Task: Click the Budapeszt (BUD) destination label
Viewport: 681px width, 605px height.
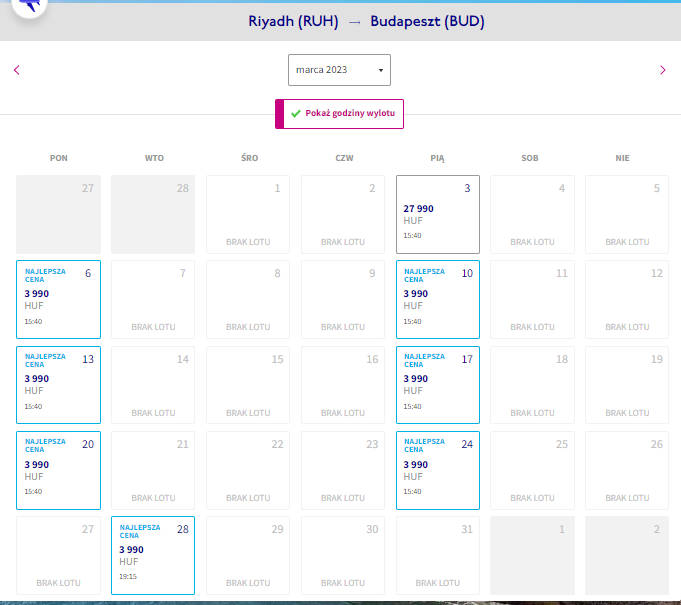Action: (427, 21)
